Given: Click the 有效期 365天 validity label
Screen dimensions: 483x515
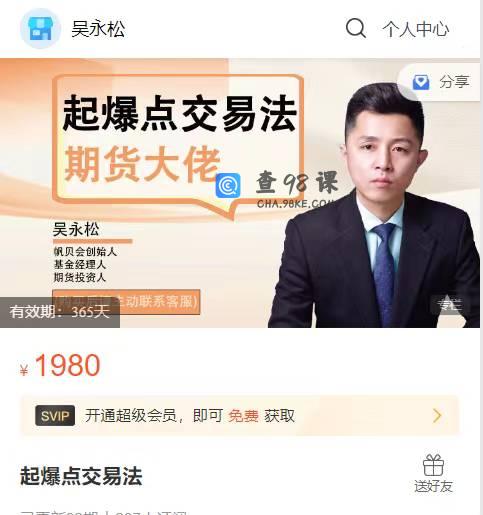Looking at the screenshot, I should coord(60,312).
